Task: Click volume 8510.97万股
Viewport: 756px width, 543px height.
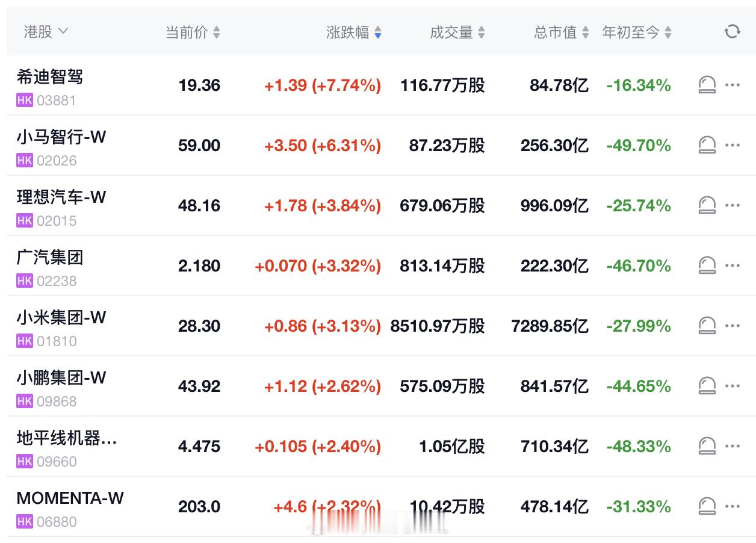Action: 438,326
